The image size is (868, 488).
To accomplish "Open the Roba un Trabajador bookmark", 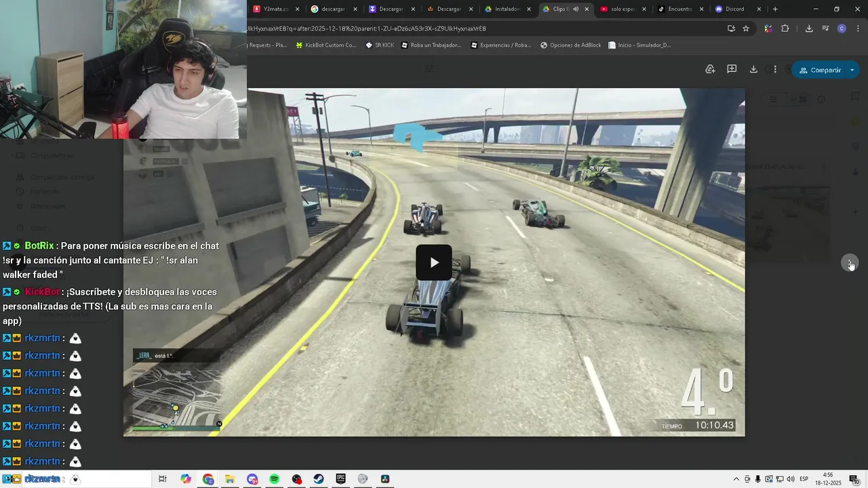I will point(431,45).
